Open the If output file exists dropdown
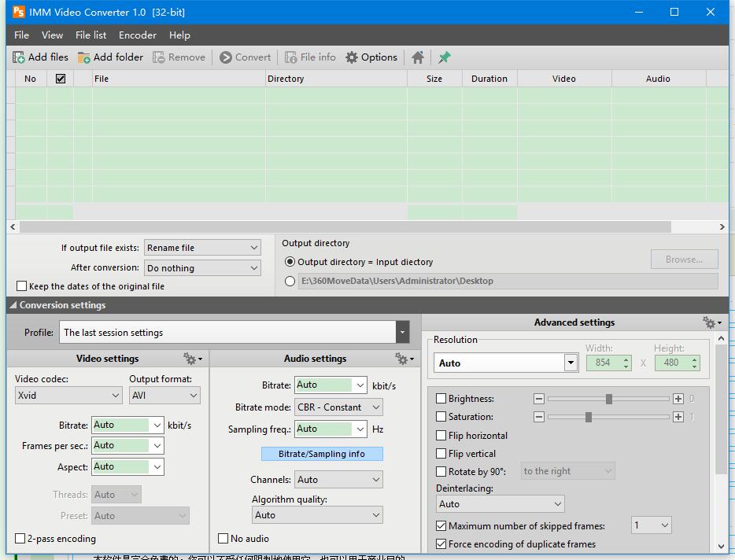The width and height of the screenshot is (735, 560). [202, 248]
